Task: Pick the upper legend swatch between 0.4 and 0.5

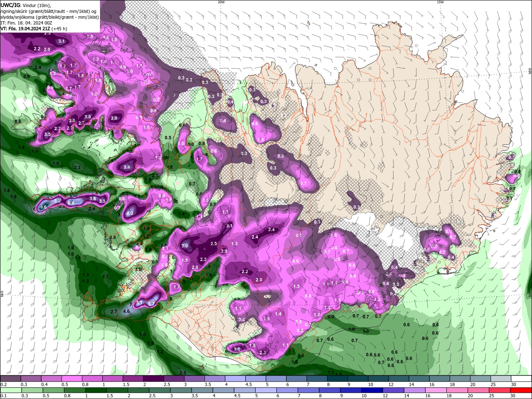Action: pos(51,379)
